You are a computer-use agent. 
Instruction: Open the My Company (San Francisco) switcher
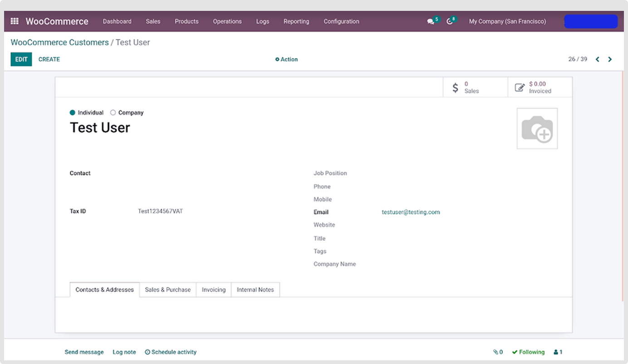(507, 21)
